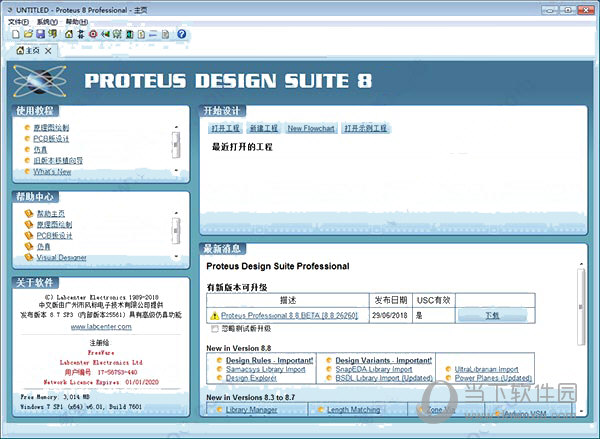Open the Library Manager link
600x439 pixels.
click(x=251, y=410)
